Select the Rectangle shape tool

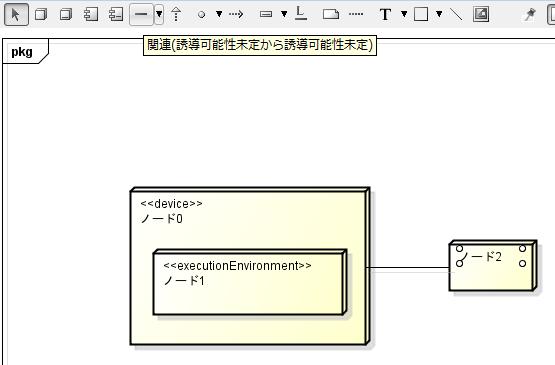tap(421, 15)
